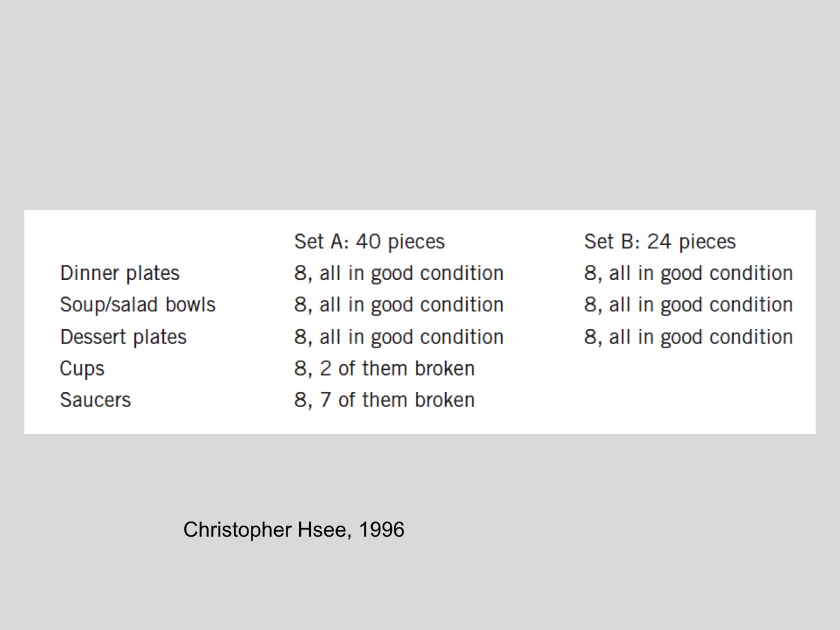Click Set B's Dessert plates condition text

click(x=688, y=337)
